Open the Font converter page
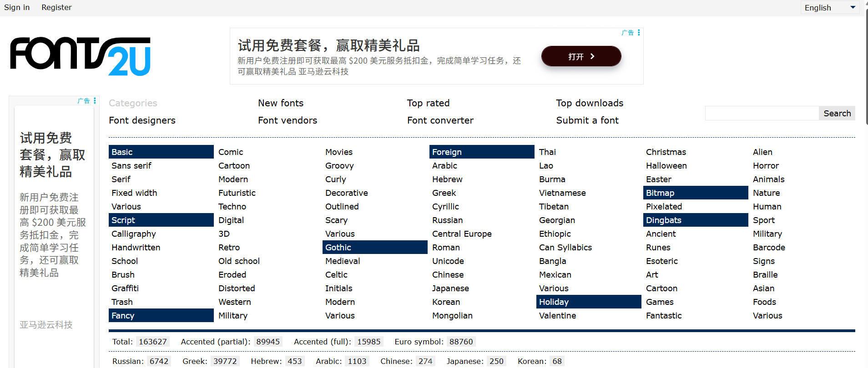Screen dimensions: 868x368 (440, 120)
